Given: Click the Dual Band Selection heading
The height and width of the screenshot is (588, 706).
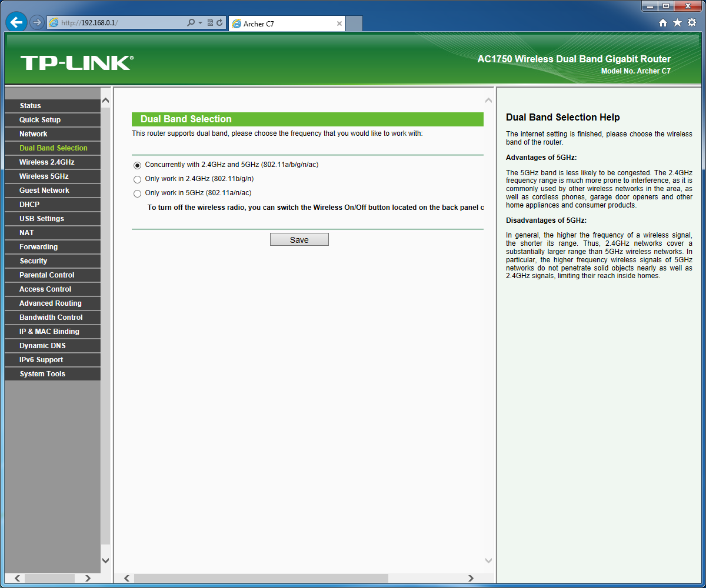Looking at the screenshot, I should pos(186,119).
